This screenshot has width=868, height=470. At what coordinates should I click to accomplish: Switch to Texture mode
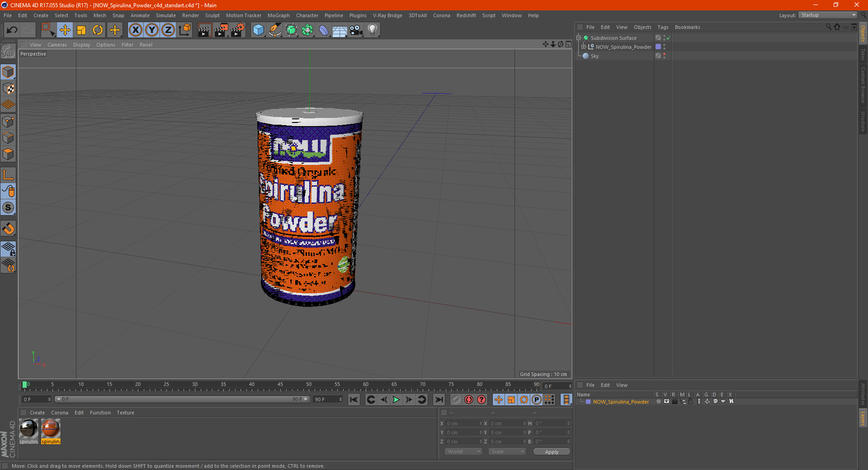click(x=8, y=89)
